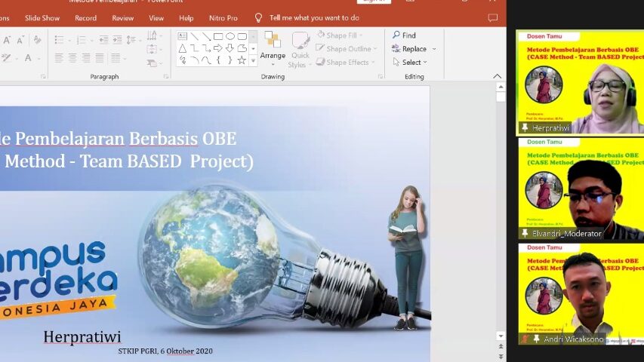Image resolution: width=644 pixels, height=362 pixels.
Task: Open the Arrange objects menu
Action: [273, 48]
